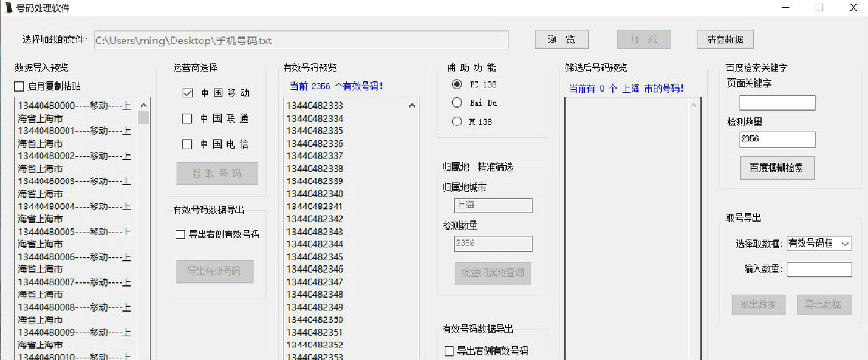
Task: Click the 提取号码 extract numbers button
Action: click(x=218, y=174)
